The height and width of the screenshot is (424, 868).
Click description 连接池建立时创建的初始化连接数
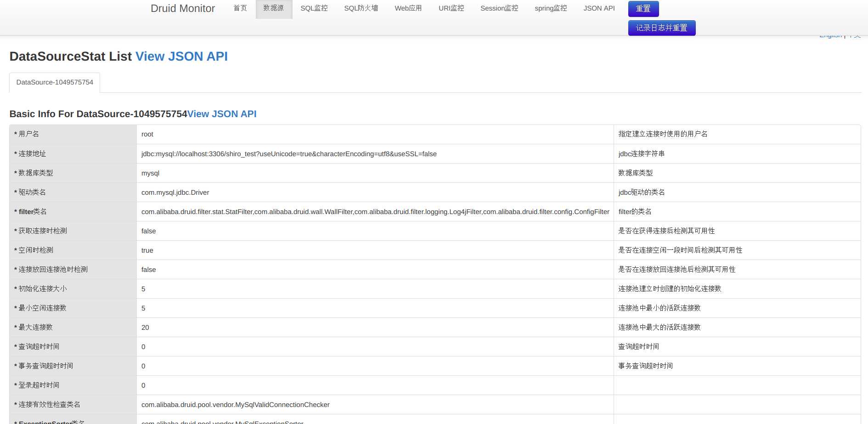tap(670, 289)
